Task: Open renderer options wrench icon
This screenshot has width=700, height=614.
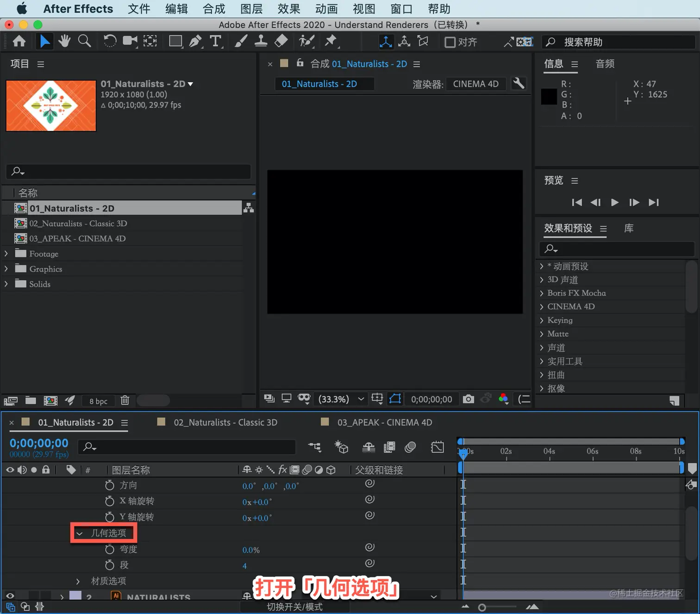Action: 519,84
